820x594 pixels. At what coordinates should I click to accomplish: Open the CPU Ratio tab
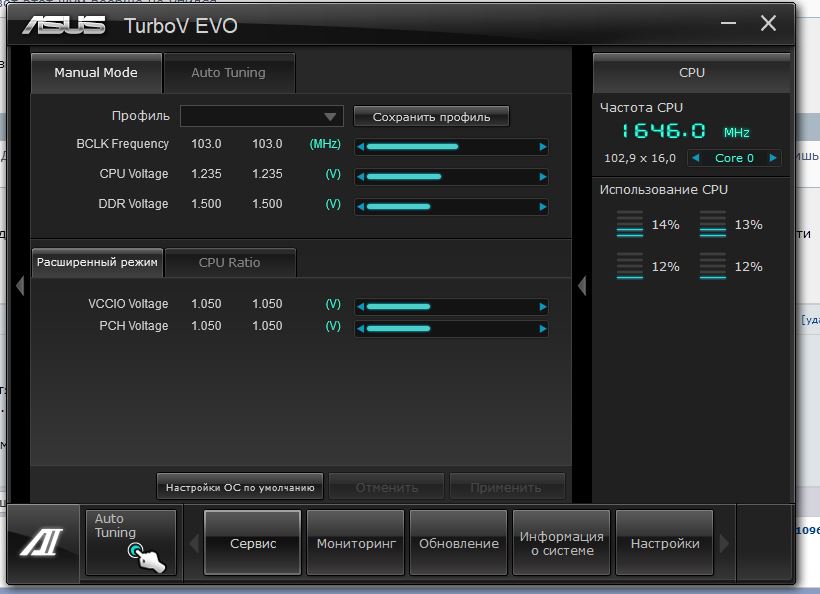pyautogui.click(x=230, y=262)
